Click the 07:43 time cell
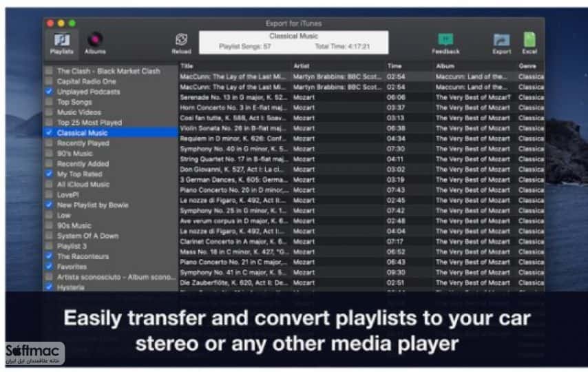 click(x=396, y=190)
